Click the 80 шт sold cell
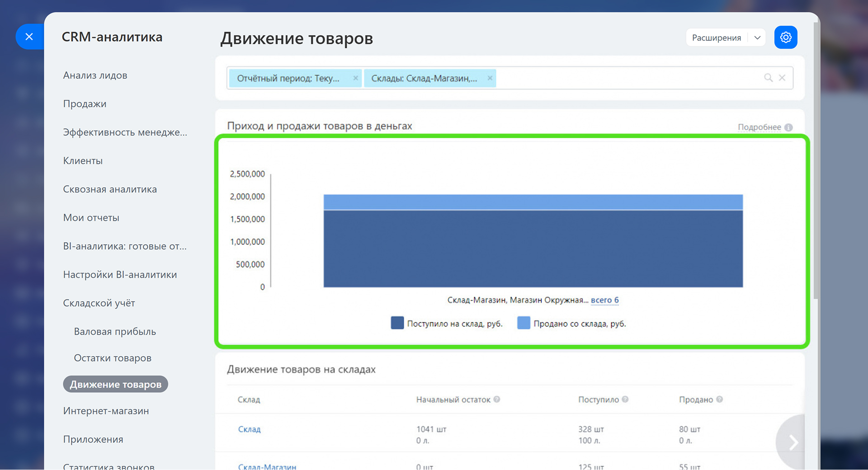 point(689,429)
